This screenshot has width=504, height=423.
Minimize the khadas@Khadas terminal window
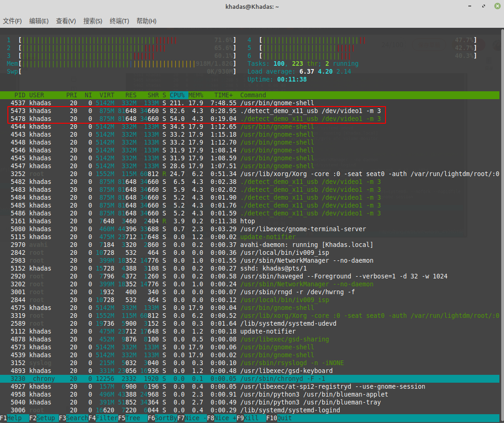[x=470, y=6]
